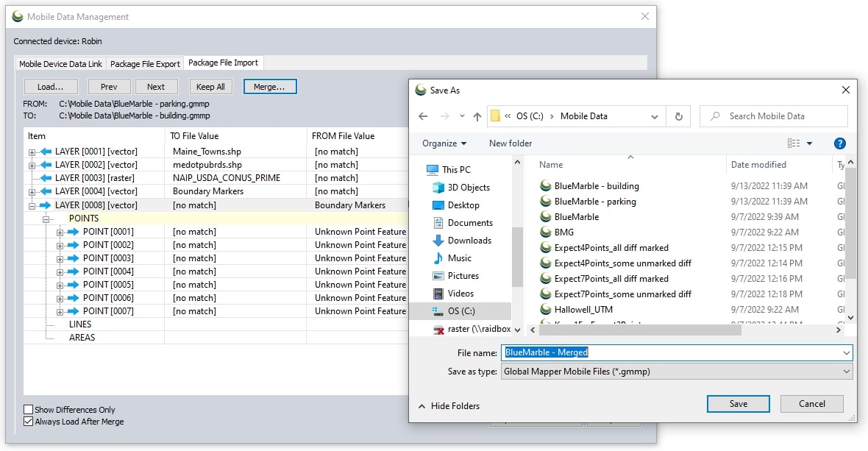Expand LAYER [0002] tree node
Viewport: 868px width, 451px height.
click(x=32, y=165)
